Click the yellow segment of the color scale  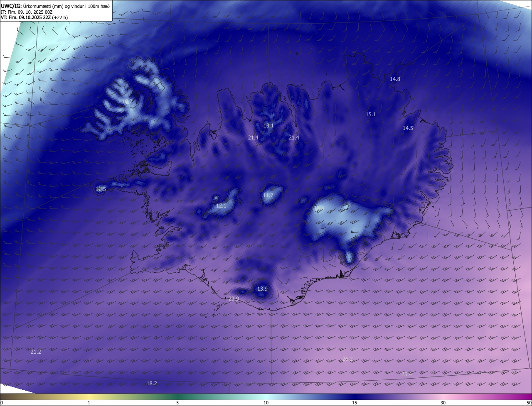coord(89,397)
